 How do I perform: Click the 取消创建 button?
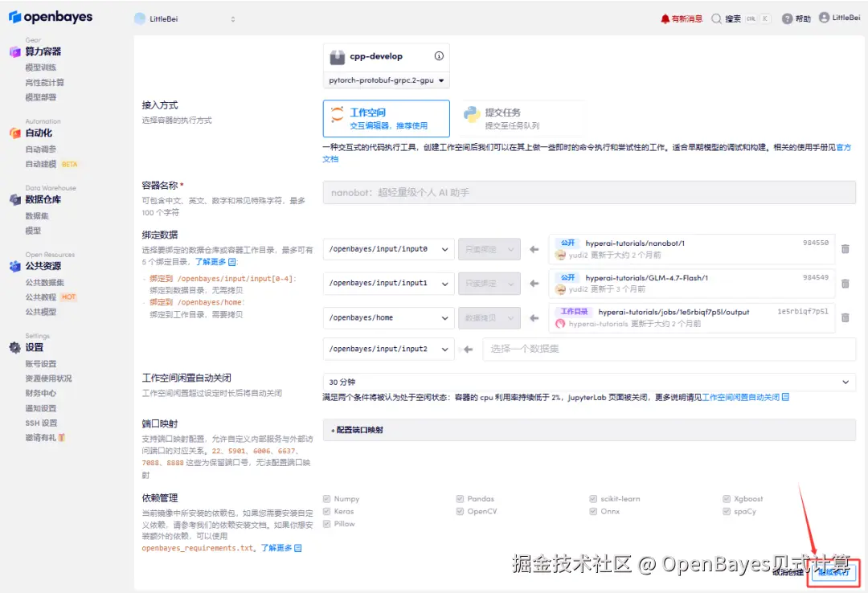(788, 573)
